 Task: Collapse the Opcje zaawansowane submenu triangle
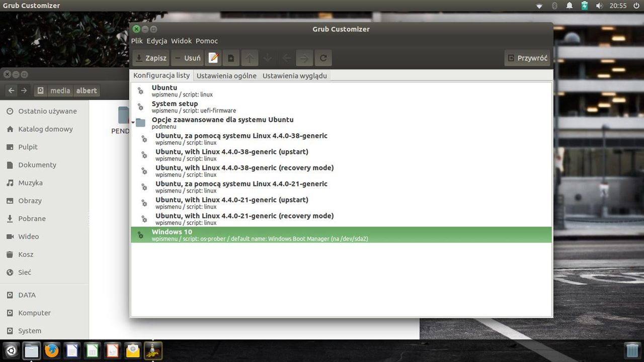click(133, 123)
